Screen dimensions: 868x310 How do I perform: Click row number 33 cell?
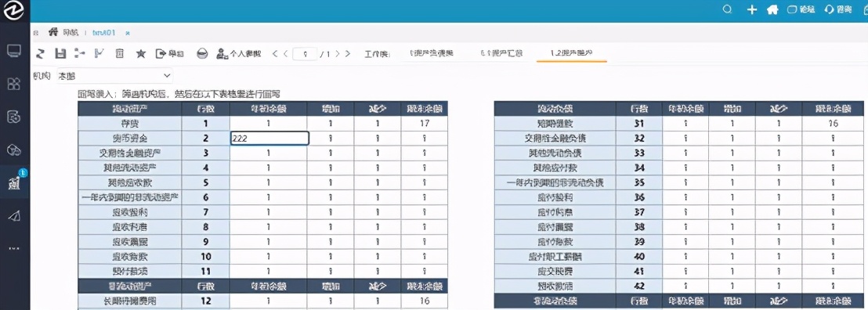(x=638, y=153)
